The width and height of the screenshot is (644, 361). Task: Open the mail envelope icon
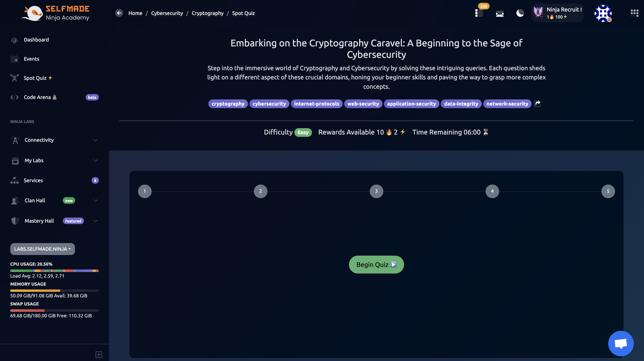tap(499, 14)
